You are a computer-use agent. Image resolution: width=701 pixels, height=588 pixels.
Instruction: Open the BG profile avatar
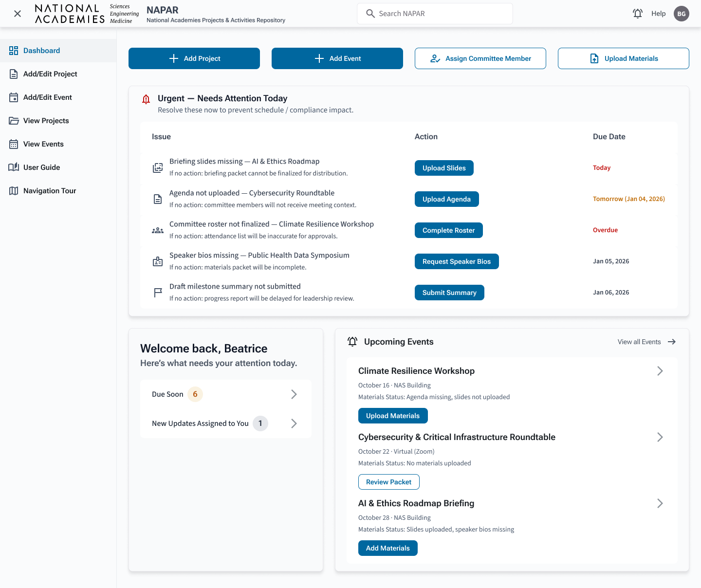point(682,13)
